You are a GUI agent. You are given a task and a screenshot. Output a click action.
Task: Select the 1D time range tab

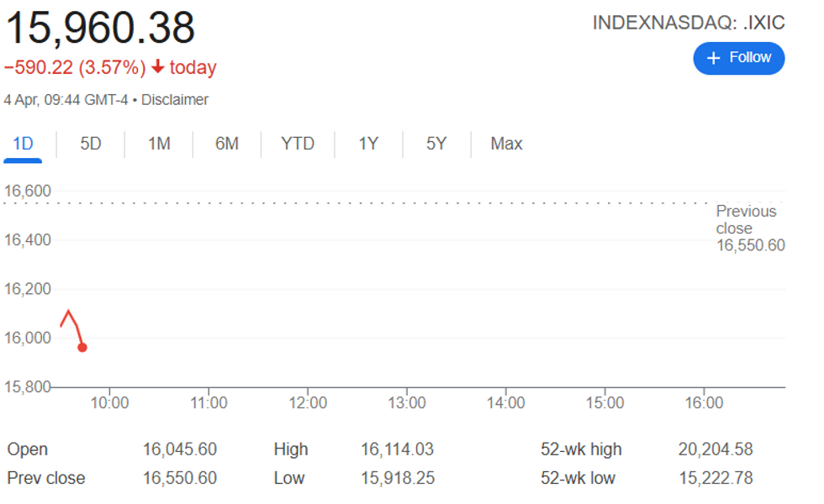click(23, 144)
